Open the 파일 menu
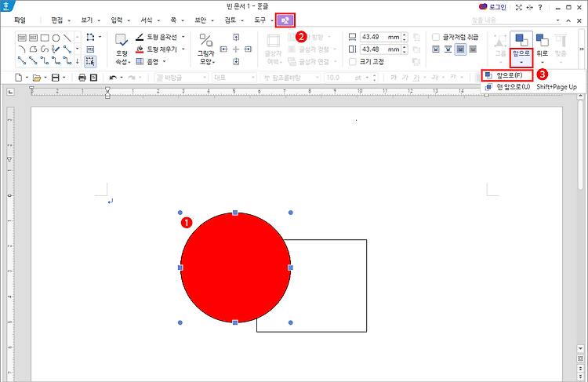 20,20
